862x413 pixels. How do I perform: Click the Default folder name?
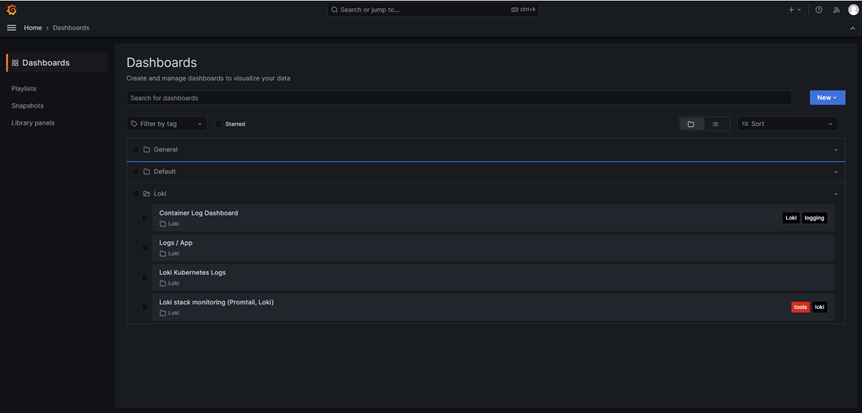click(165, 172)
